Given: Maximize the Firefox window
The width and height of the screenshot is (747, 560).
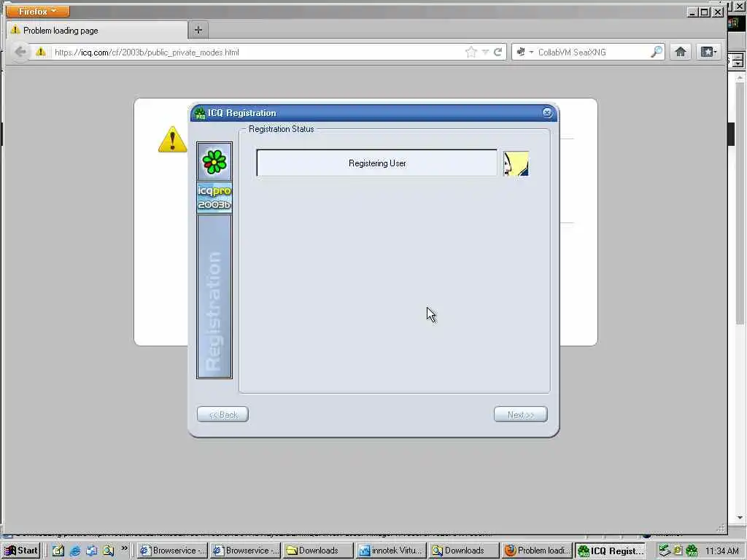Looking at the screenshot, I should coord(705,12).
